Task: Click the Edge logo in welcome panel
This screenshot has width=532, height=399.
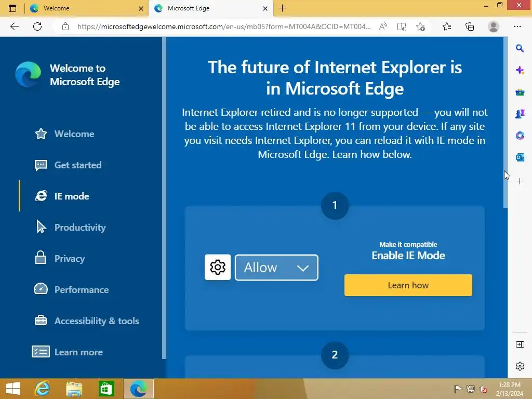Action: click(28, 74)
